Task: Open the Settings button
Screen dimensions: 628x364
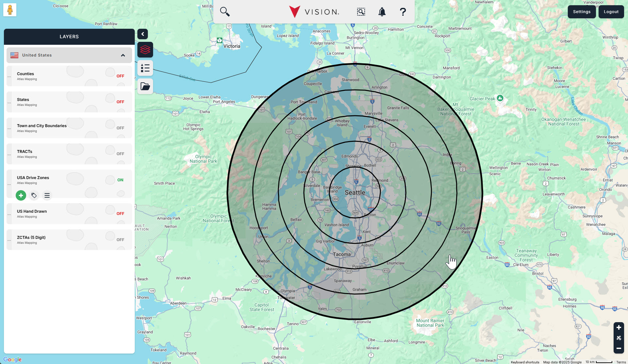Action: click(582, 12)
